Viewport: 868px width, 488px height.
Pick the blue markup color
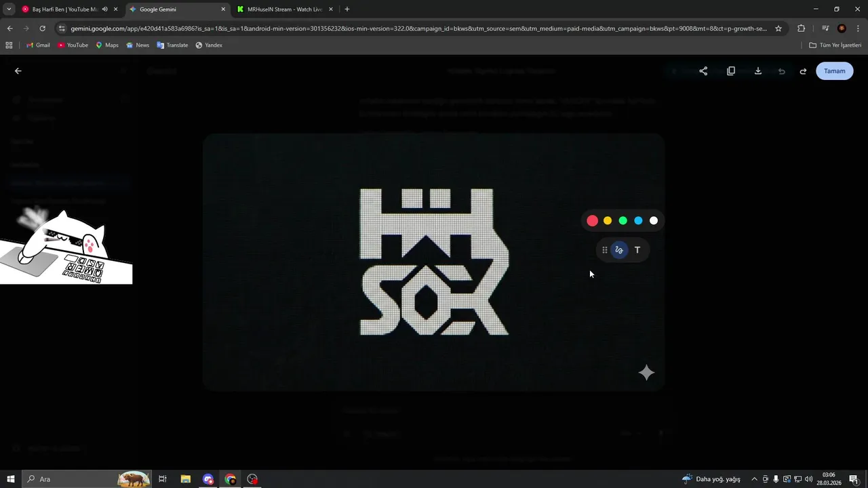tap(638, 220)
